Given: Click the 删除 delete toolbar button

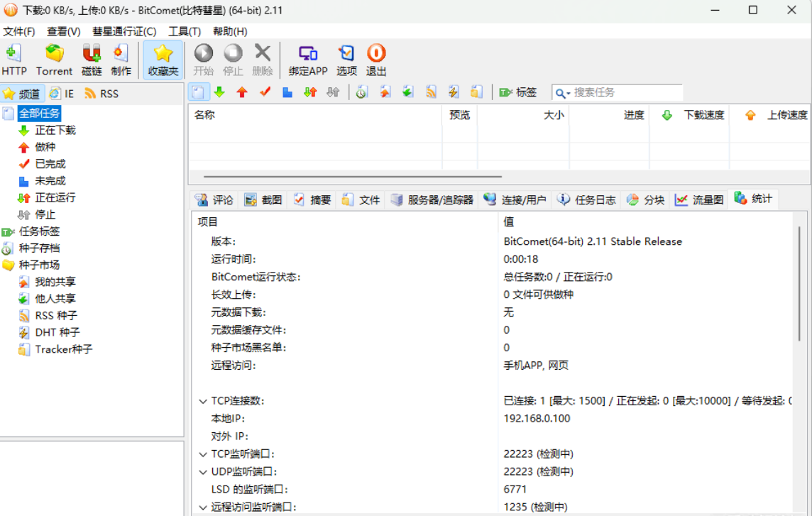Looking at the screenshot, I should click(262, 60).
